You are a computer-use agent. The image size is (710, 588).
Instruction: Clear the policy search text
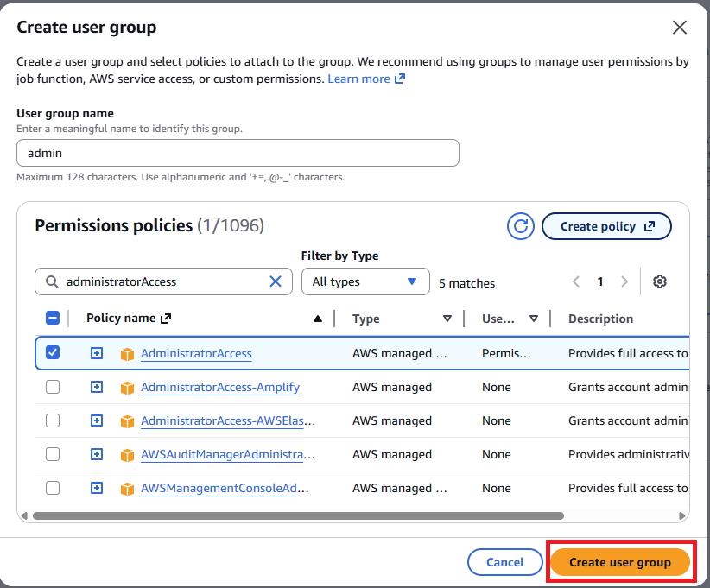click(x=276, y=281)
